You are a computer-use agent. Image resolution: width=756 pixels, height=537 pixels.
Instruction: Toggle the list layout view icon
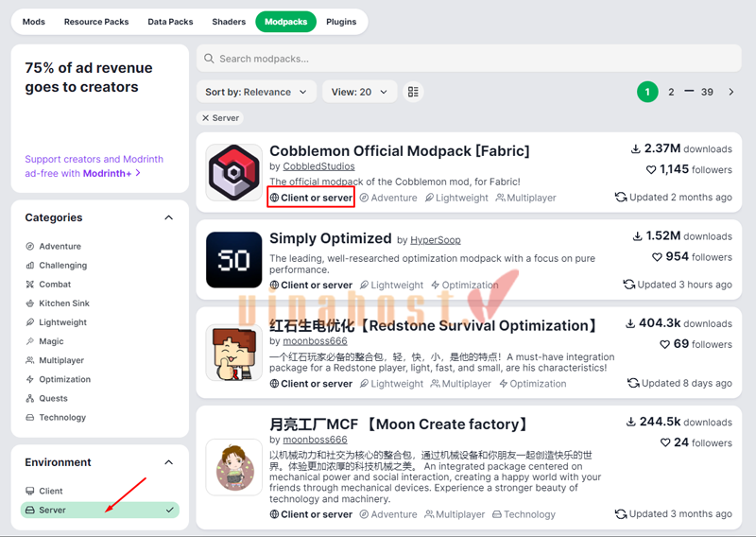click(413, 92)
